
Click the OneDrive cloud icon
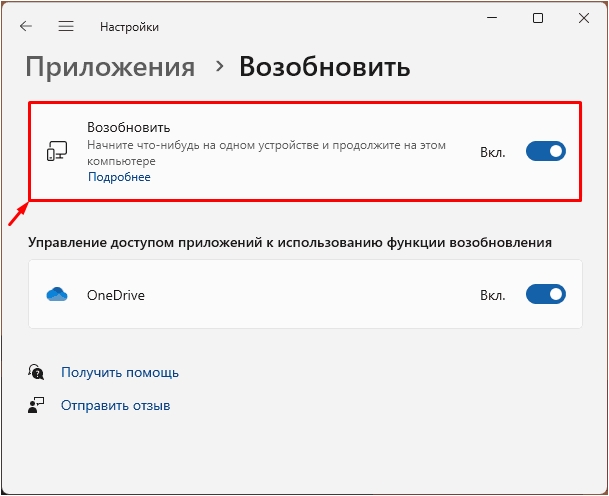tap(57, 294)
